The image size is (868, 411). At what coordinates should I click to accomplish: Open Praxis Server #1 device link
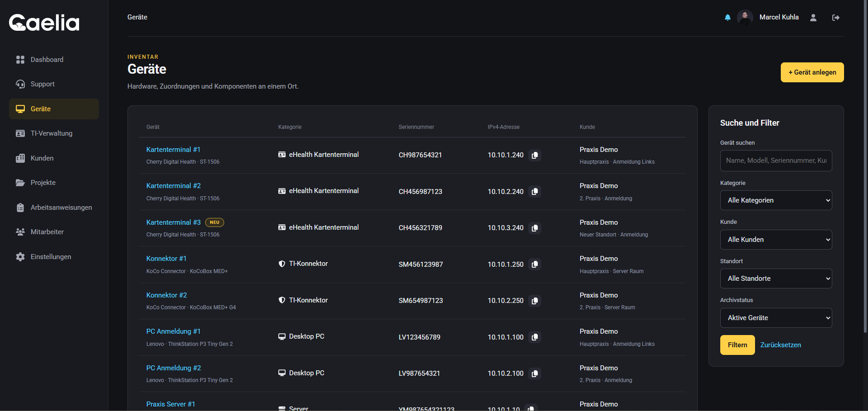tap(171, 404)
